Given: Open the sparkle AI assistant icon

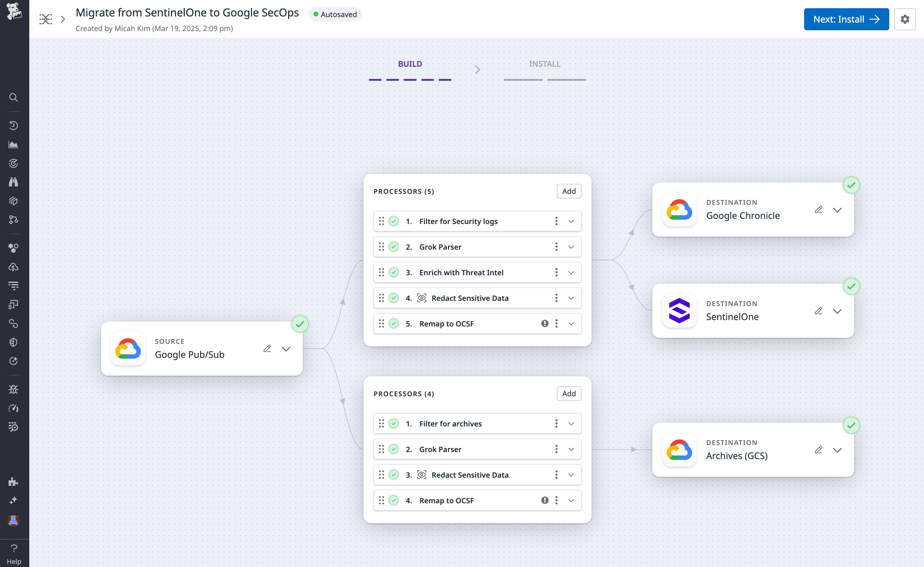Looking at the screenshot, I should tap(14, 500).
